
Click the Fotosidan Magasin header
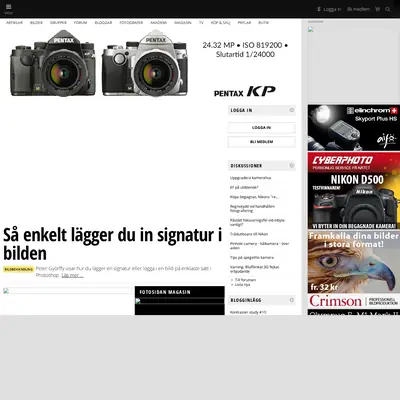[x=165, y=292]
